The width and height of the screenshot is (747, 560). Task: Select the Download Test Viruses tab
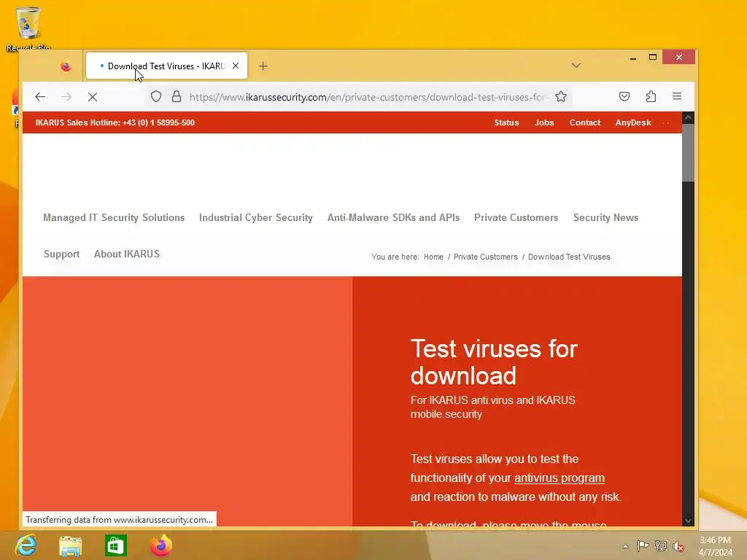pyautogui.click(x=166, y=66)
